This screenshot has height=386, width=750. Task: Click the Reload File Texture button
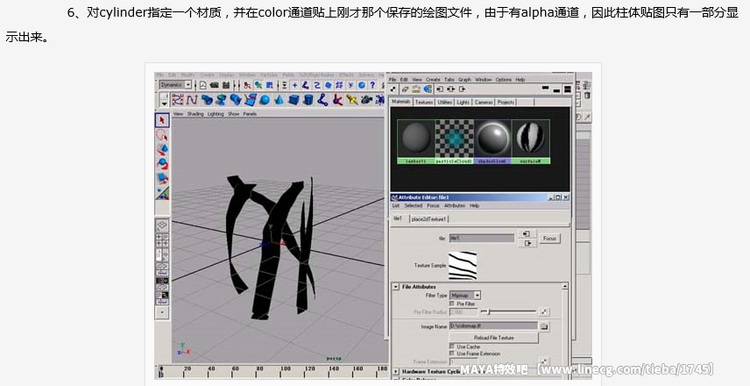(494, 338)
